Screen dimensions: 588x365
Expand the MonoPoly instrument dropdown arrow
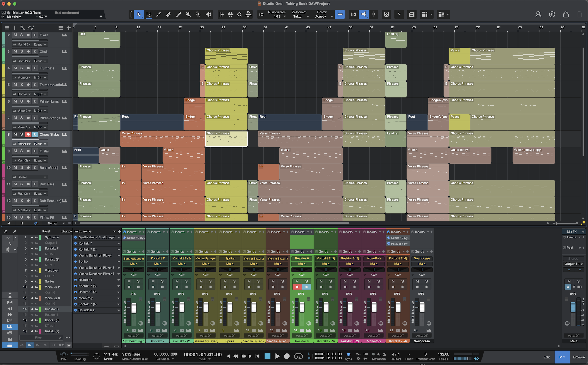click(119, 298)
